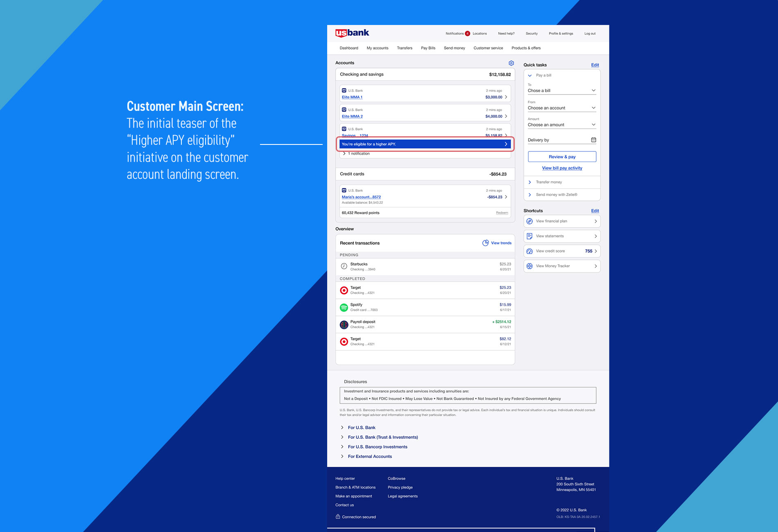Open the Privacy pledge footer link
This screenshot has height=532, width=778.
coord(400,487)
